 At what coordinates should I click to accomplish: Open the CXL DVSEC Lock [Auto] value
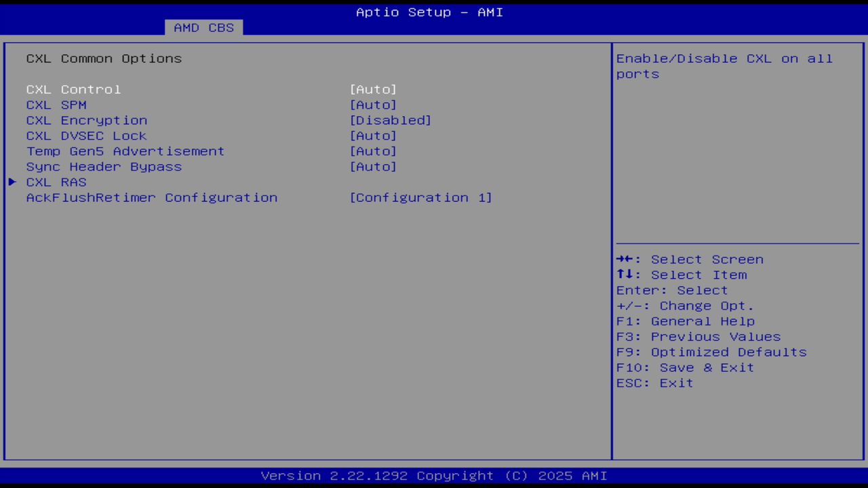click(x=373, y=136)
